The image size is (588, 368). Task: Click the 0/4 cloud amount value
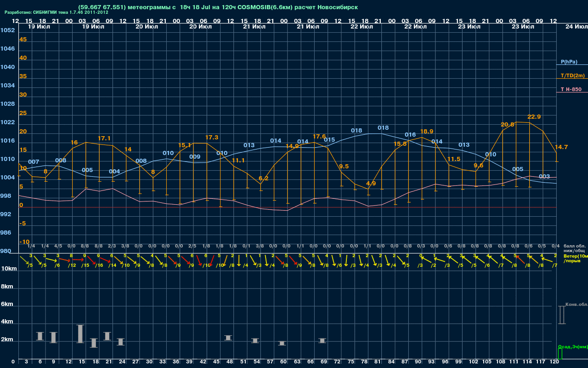point(555,246)
